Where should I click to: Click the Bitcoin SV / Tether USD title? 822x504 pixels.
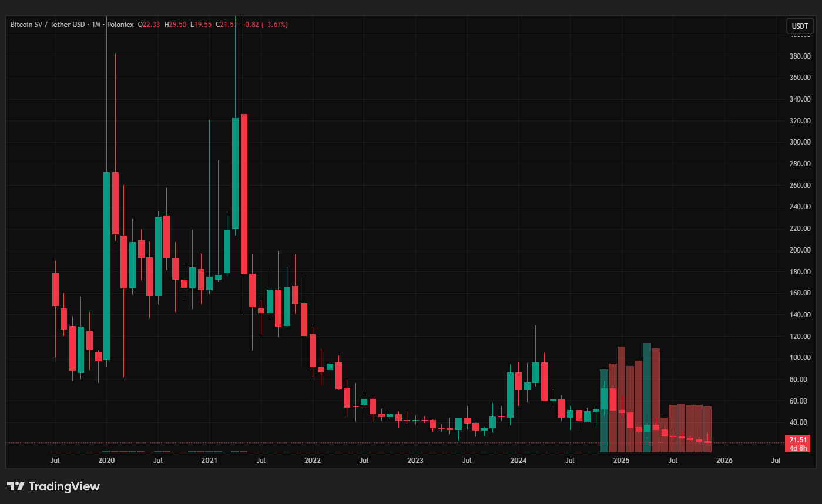[x=47, y=25]
